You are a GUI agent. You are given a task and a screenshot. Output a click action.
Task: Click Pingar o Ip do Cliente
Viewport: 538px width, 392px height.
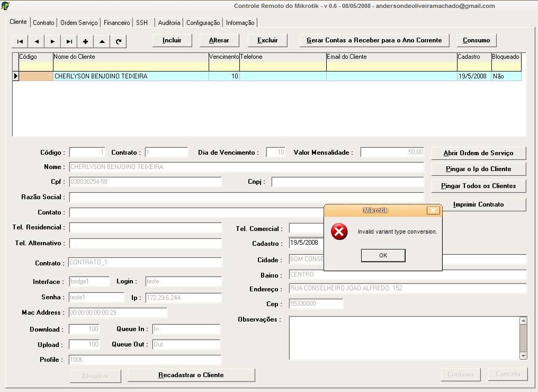(x=478, y=169)
